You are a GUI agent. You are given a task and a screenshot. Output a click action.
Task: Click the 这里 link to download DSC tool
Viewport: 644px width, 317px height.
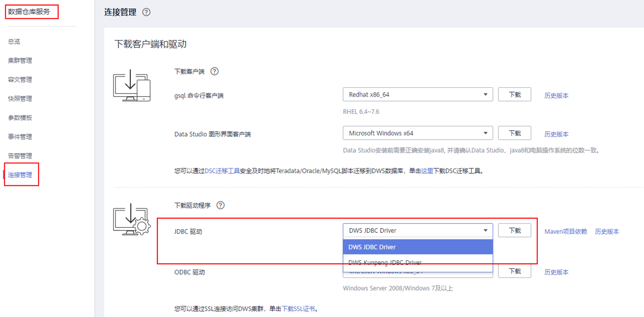tap(427, 171)
